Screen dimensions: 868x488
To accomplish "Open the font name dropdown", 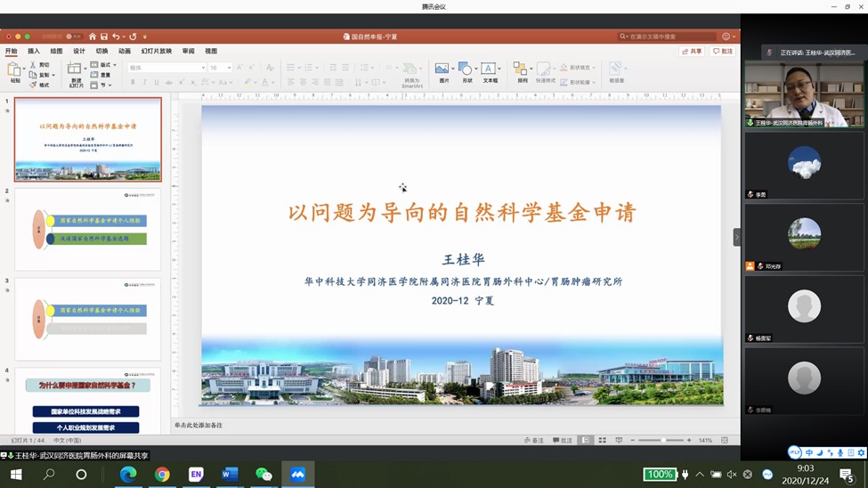I will (166, 68).
